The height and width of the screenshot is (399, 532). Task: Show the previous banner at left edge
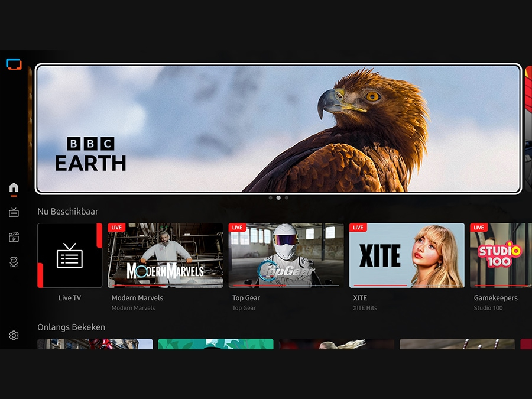(x=30, y=129)
